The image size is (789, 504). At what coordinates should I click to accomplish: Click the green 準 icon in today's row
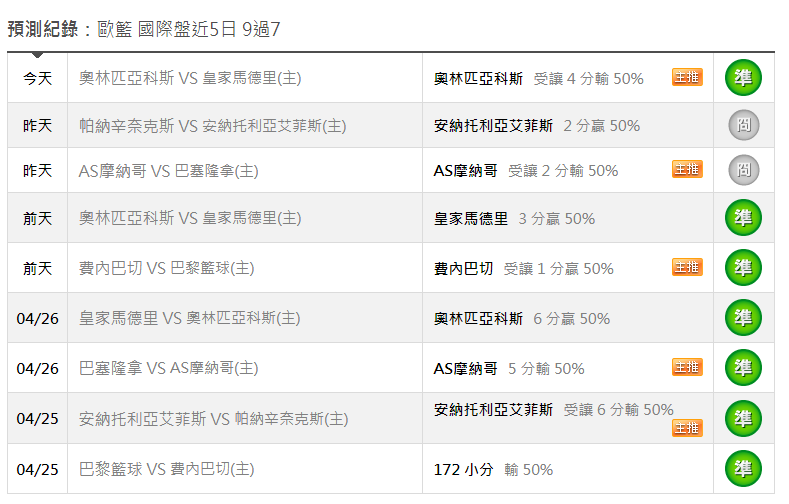tap(743, 78)
